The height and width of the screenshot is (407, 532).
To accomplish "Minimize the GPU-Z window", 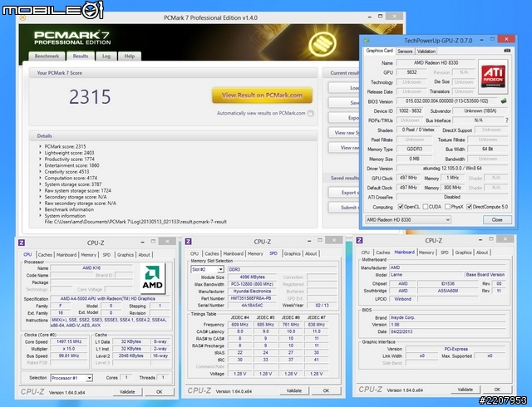I will click(481, 40).
